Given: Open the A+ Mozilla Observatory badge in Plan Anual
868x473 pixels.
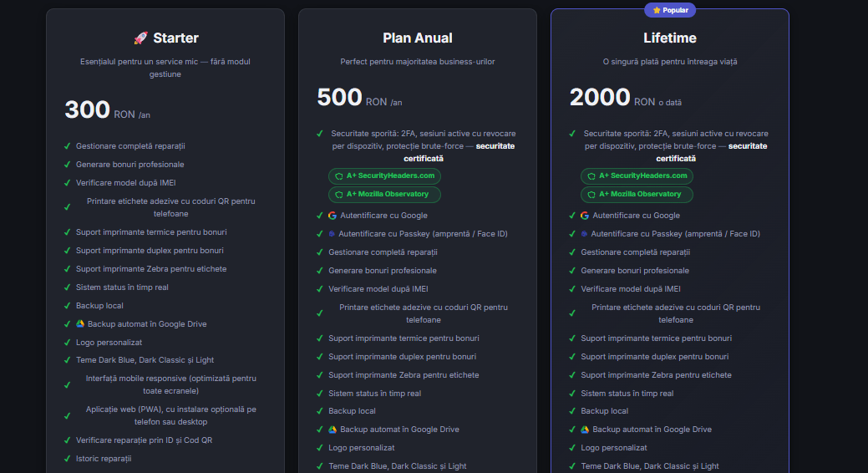Looking at the screenshot, I should (385, 195).
